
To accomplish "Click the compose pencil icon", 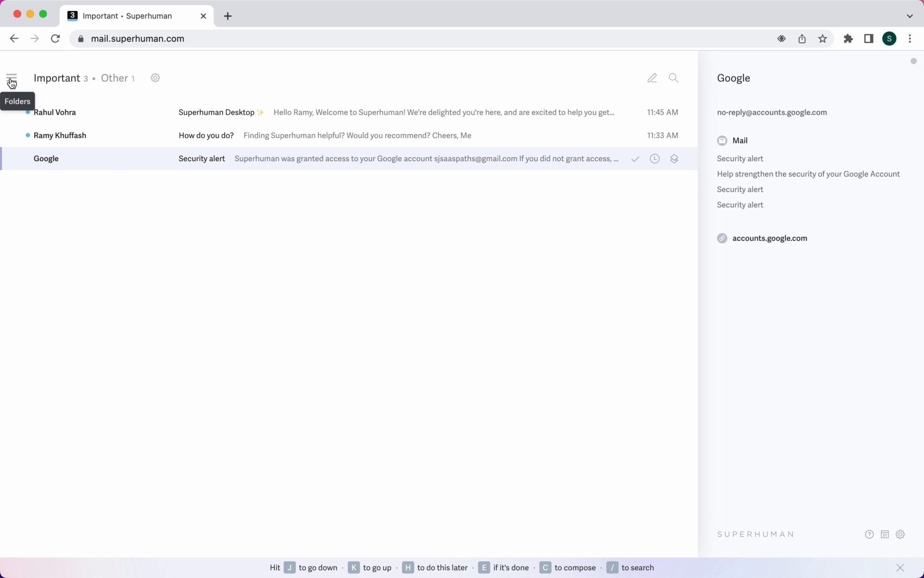I will pos(651,78).
